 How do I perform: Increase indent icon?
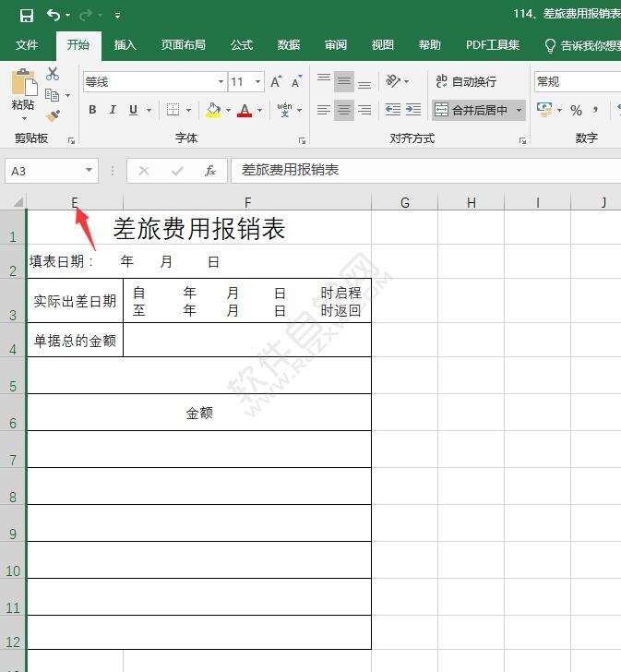413,110
